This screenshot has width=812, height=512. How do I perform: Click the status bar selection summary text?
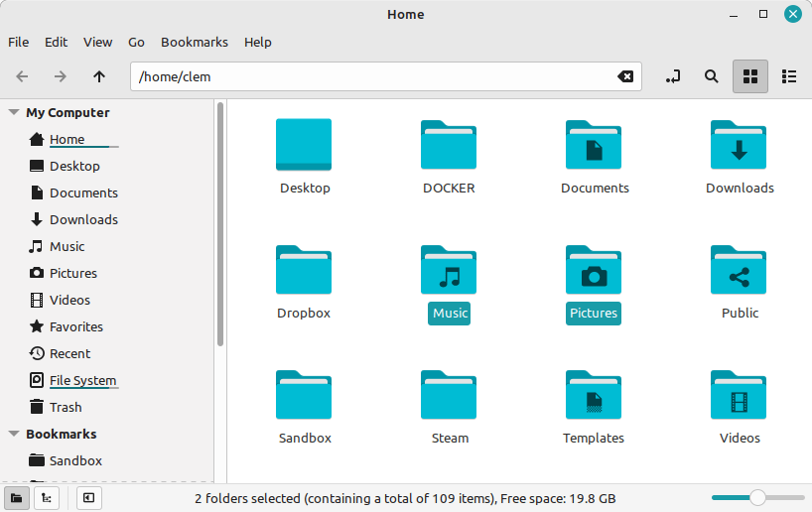pyautogui.click(x=405, y=498)
